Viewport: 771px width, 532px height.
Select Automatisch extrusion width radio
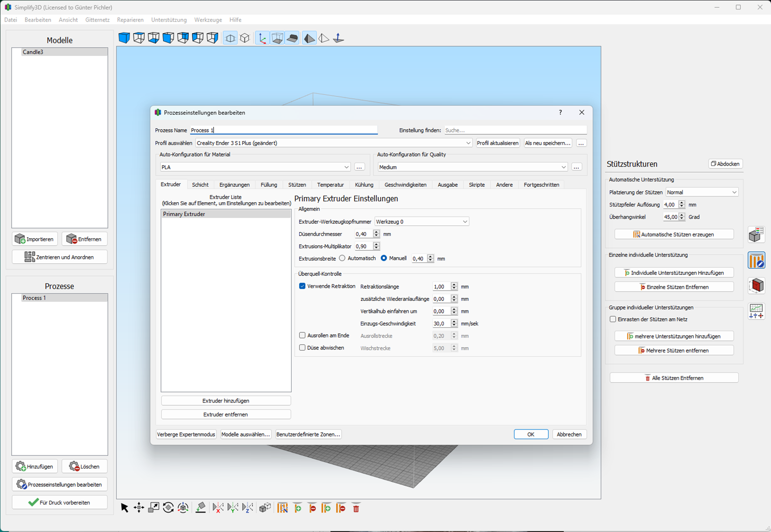pos(342,258)
